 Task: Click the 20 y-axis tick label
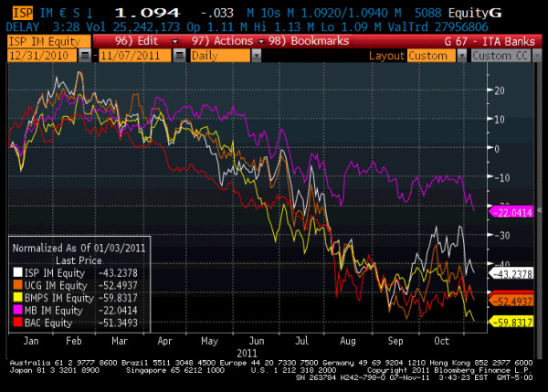click(500, 91)
